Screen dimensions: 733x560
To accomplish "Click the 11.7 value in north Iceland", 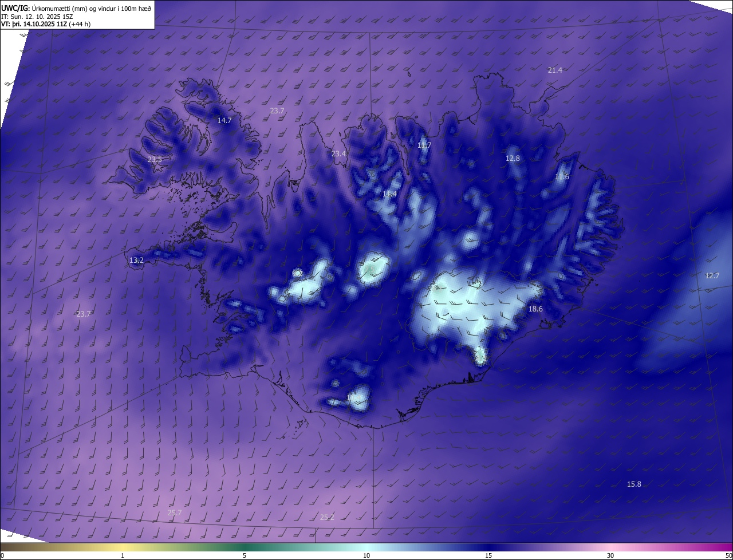I will [424, 145].
